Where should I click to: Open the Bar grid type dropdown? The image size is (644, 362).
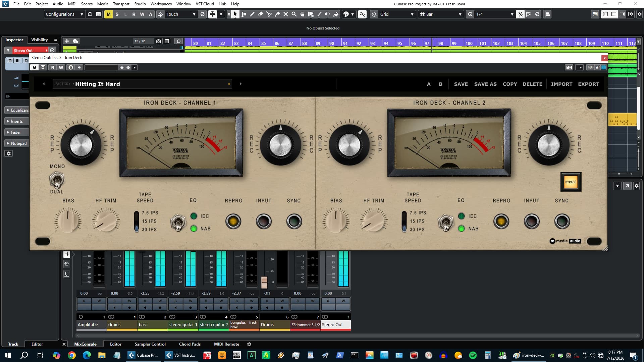click(x=441, y=14)
